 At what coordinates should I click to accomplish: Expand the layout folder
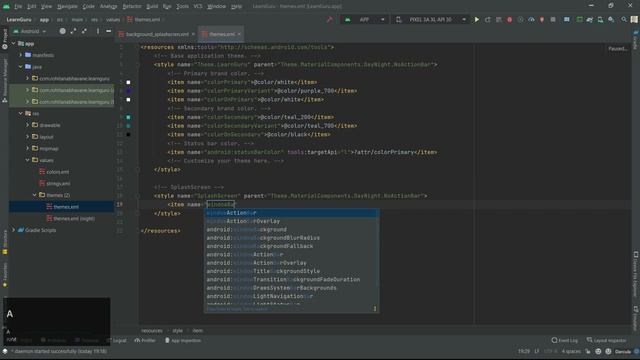(x=28, y=137)
